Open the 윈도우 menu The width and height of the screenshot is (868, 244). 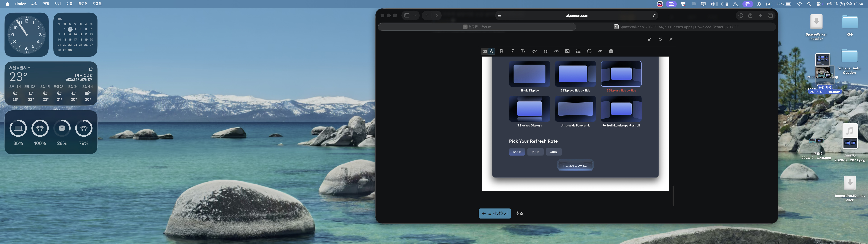pos(83,4)
